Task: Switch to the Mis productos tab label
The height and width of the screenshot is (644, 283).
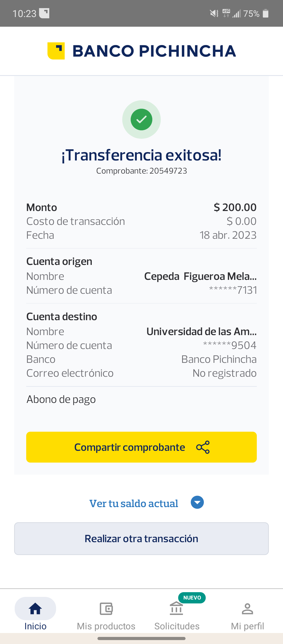Action: pos(106,626)
